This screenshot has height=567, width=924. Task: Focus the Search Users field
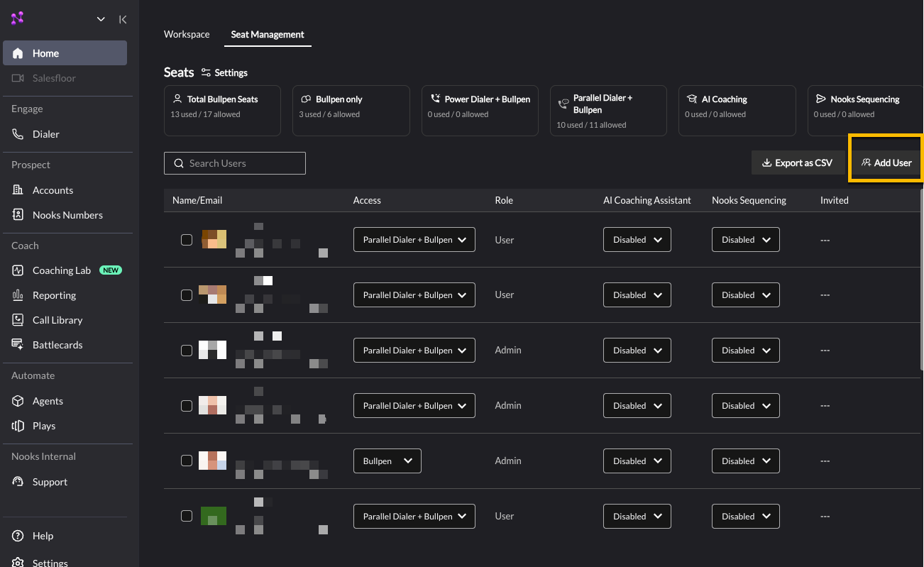pyautogui.click(x=235, y=163)
